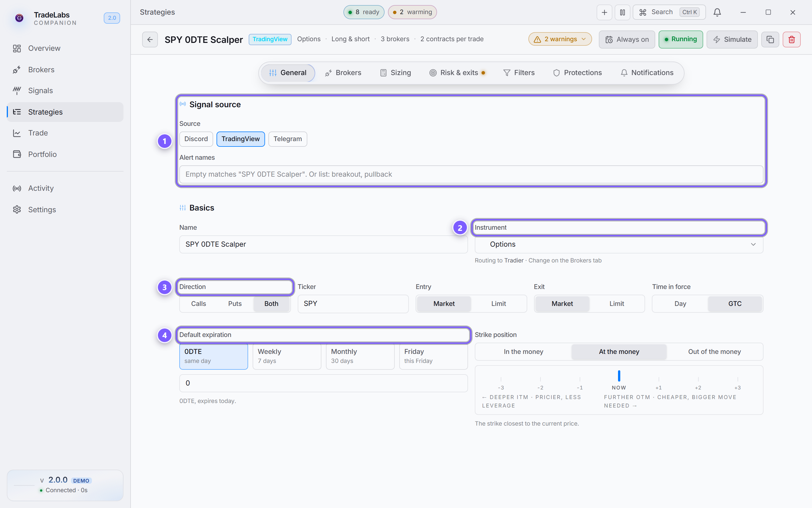
Task: Open the Instrument Options dropdown
Action: 619,244
